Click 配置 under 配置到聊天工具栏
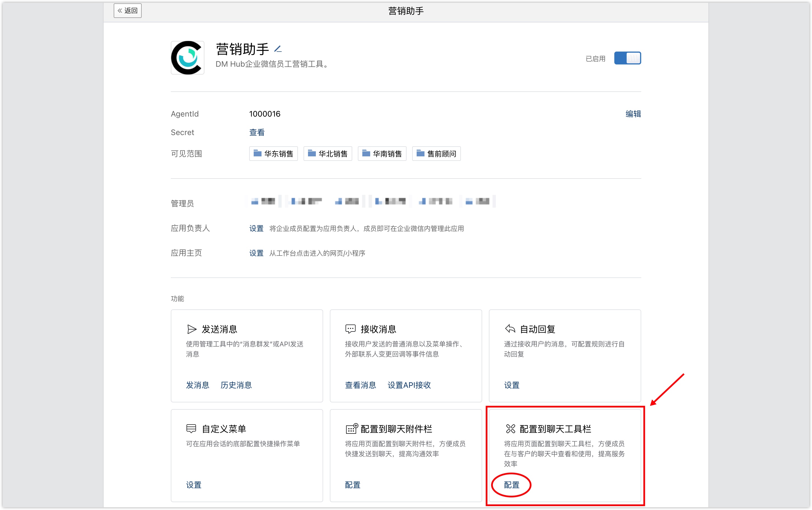812x510 pixels. (512, 485)
